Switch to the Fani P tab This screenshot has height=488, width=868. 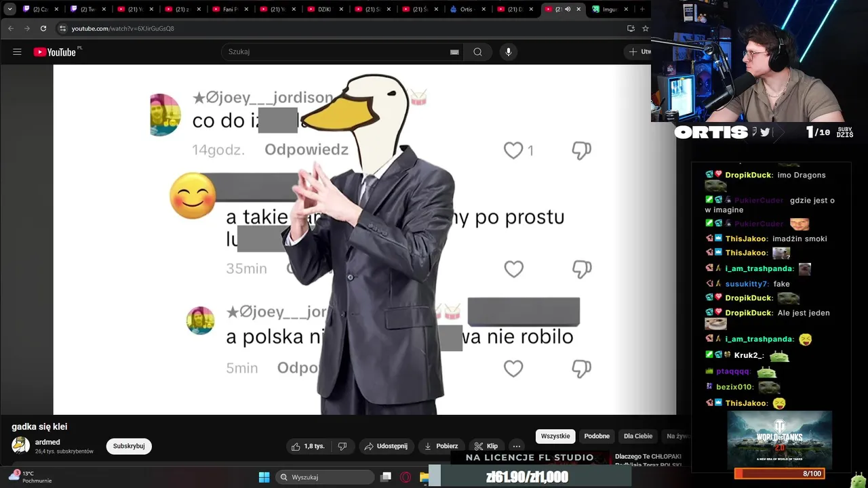pos(231,9)
